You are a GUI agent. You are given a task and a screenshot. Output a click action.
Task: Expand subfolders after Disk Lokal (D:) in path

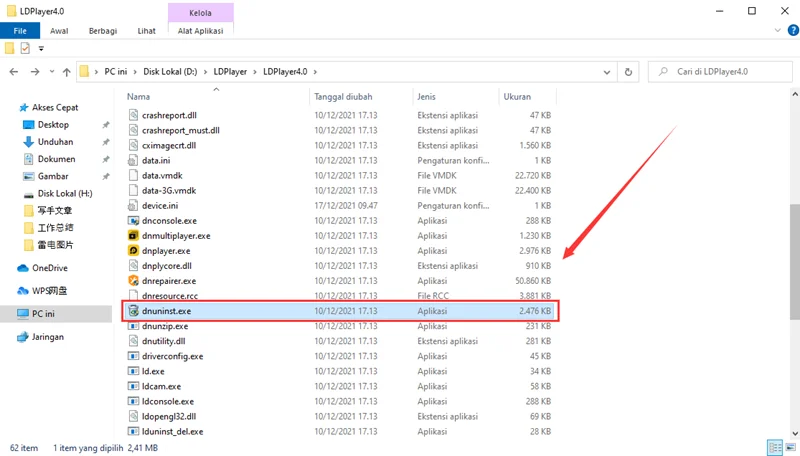pos(206,72)
